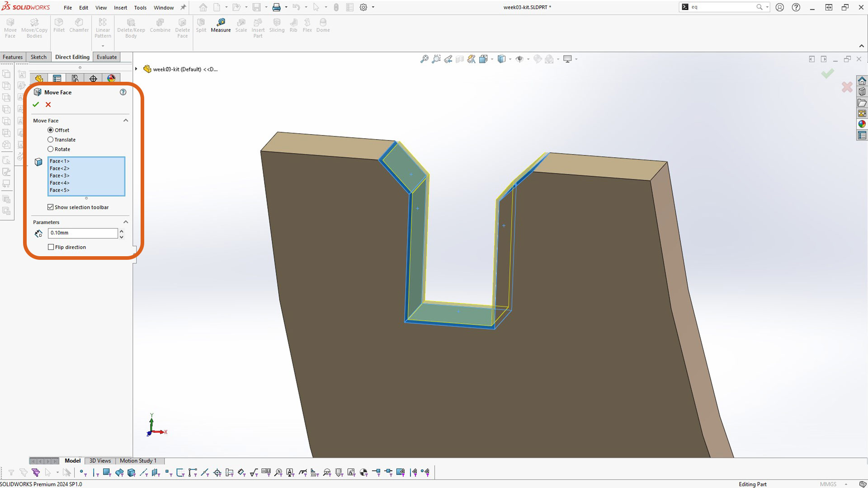The image size is (868, 488).
Task: Toggle Show selection toolbar checkbox
Action: coord(51,207)
